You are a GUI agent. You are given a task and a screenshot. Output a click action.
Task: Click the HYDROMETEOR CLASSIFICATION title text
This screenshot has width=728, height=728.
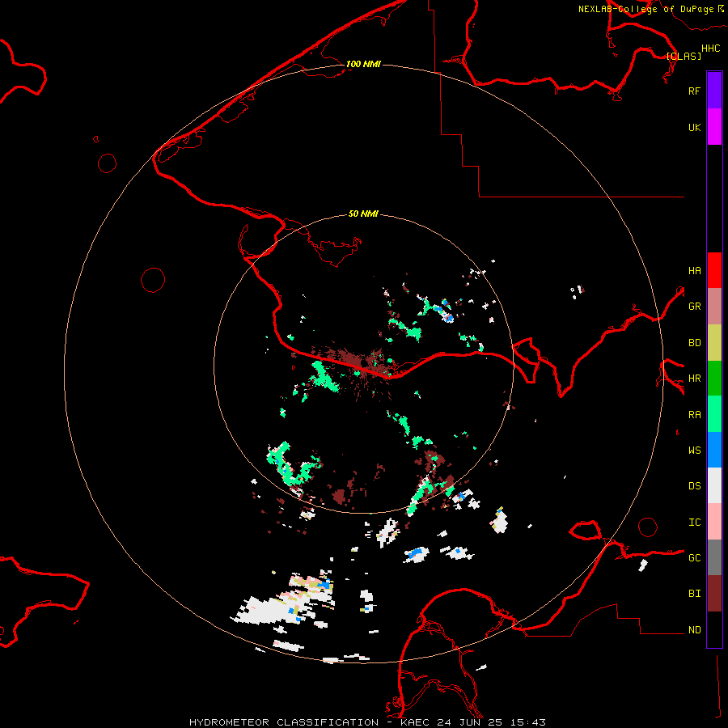(284, 722)
